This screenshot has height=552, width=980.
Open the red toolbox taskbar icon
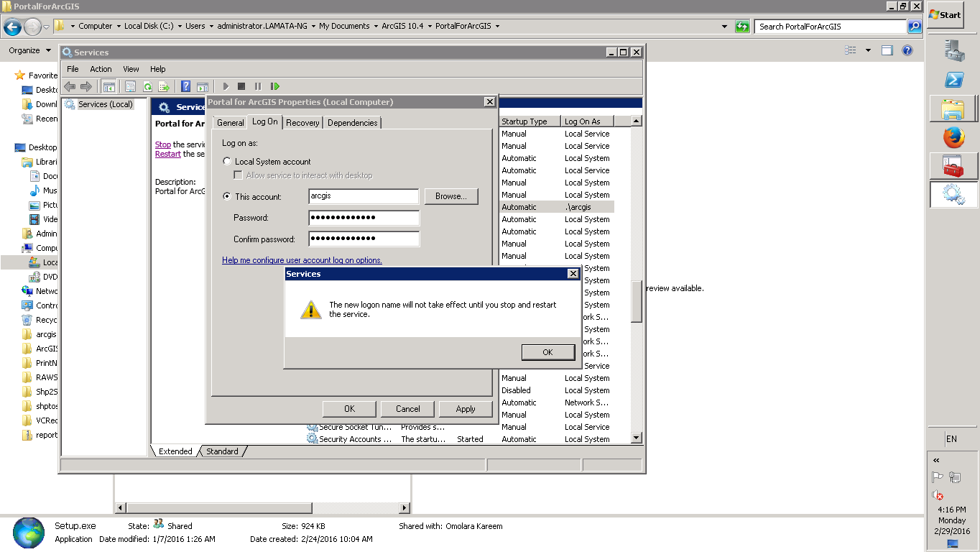[953, 166]
